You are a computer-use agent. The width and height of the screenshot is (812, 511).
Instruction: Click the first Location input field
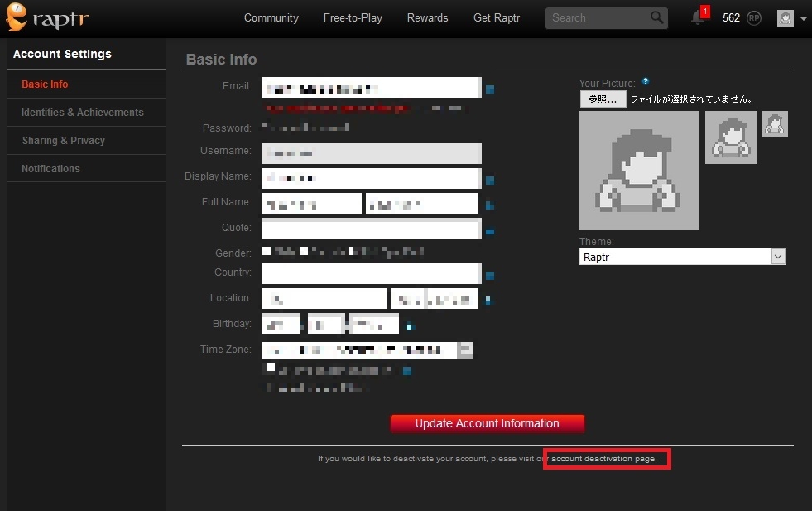pos(324,298)
